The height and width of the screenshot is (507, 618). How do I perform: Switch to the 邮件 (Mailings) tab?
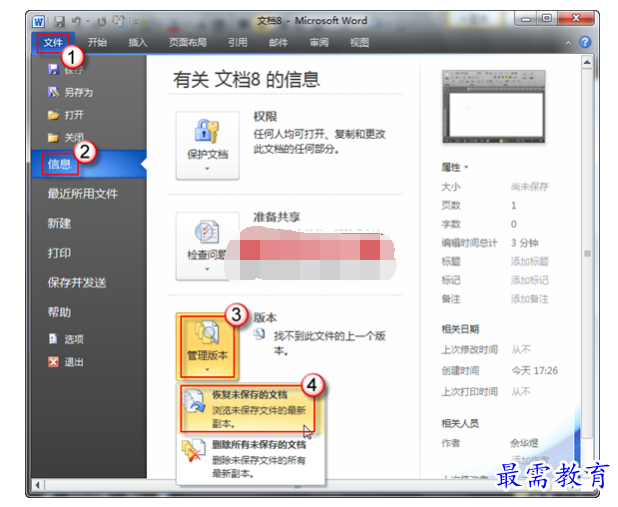pyautogui.click(x=278, y=43)
